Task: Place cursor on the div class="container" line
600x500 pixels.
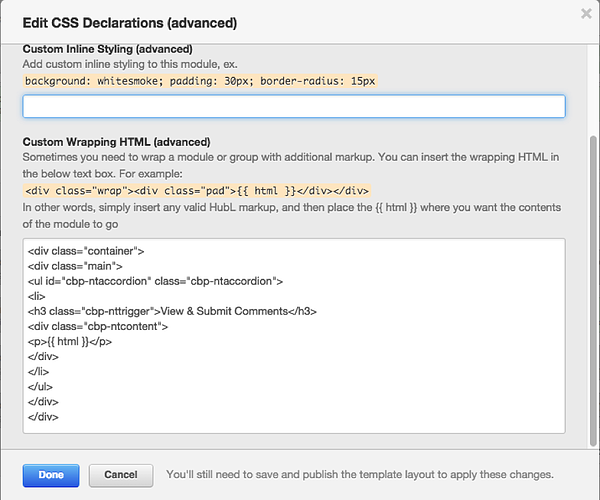Action: coord(87,251)
